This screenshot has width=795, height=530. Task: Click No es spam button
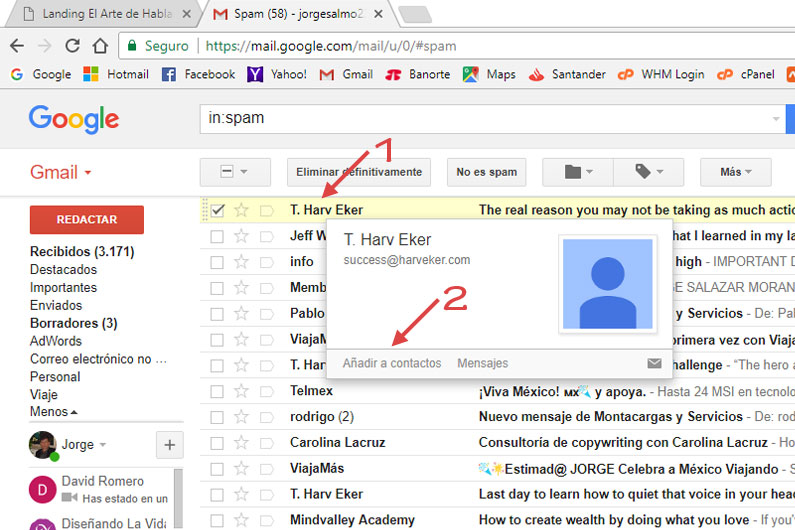tap(486, 172)
